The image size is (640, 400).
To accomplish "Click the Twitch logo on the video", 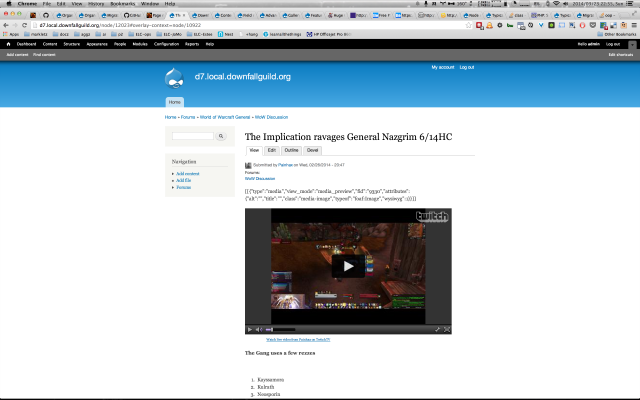I will [x=432, y=216].
